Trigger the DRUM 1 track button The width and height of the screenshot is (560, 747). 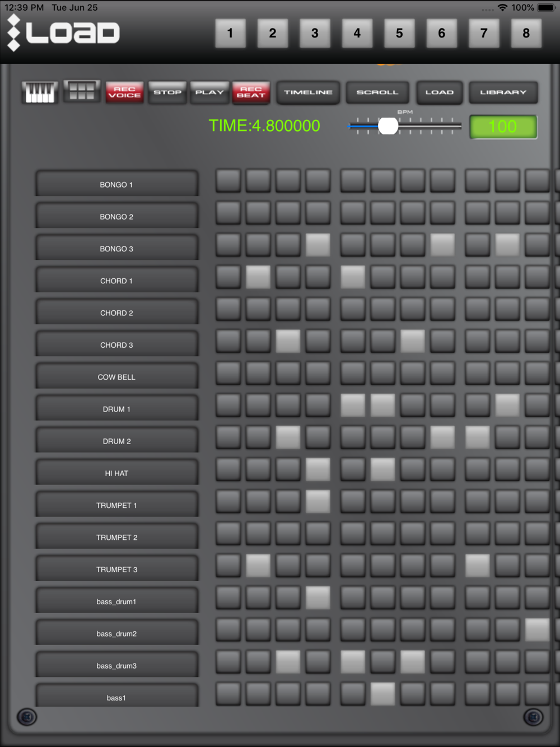point(116,409)
